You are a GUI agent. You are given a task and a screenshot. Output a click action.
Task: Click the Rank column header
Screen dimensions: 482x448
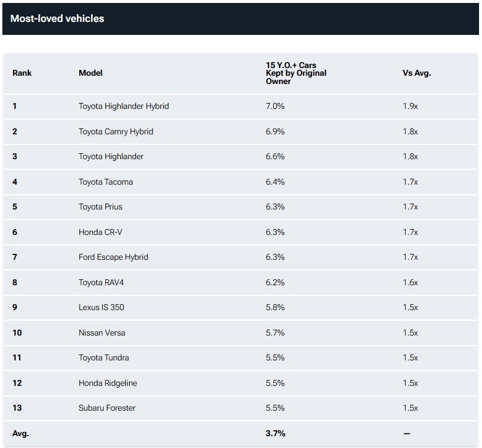pos(22,73)
